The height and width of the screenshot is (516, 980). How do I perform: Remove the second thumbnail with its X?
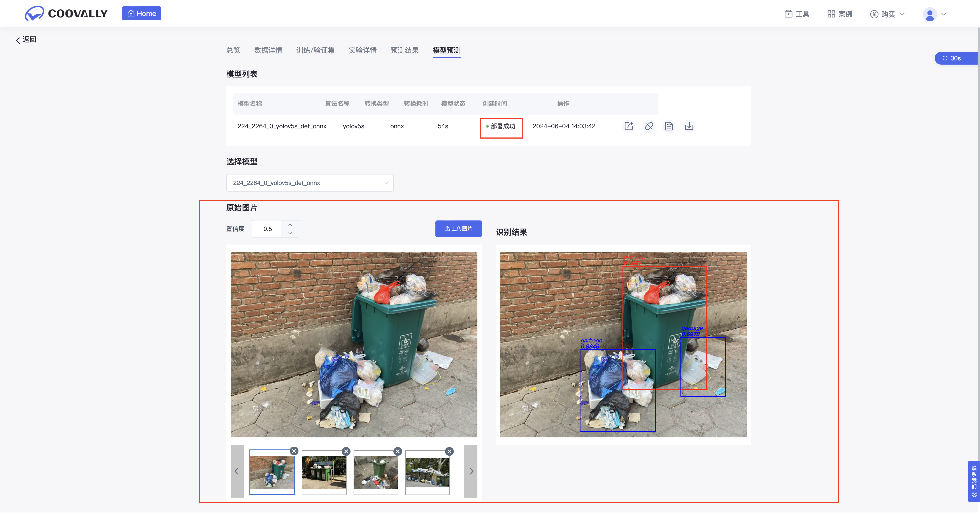(x=346, y=451)
